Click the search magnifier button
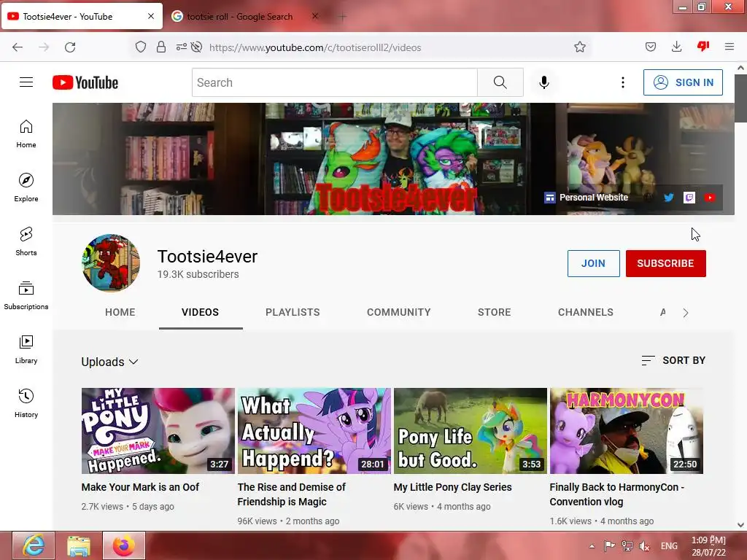This screenshot has height=560, width=747. click(x=500, y=82)
